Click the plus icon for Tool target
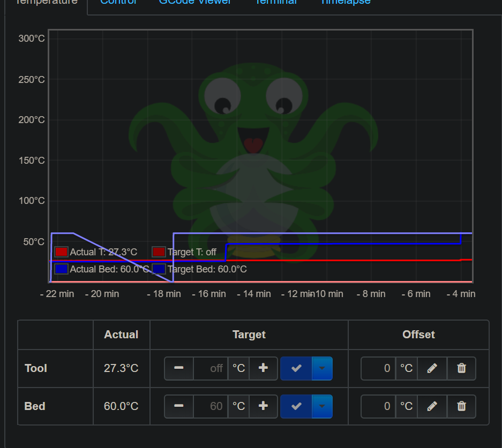The image size is (502, 448). click(x=264, y=368)
